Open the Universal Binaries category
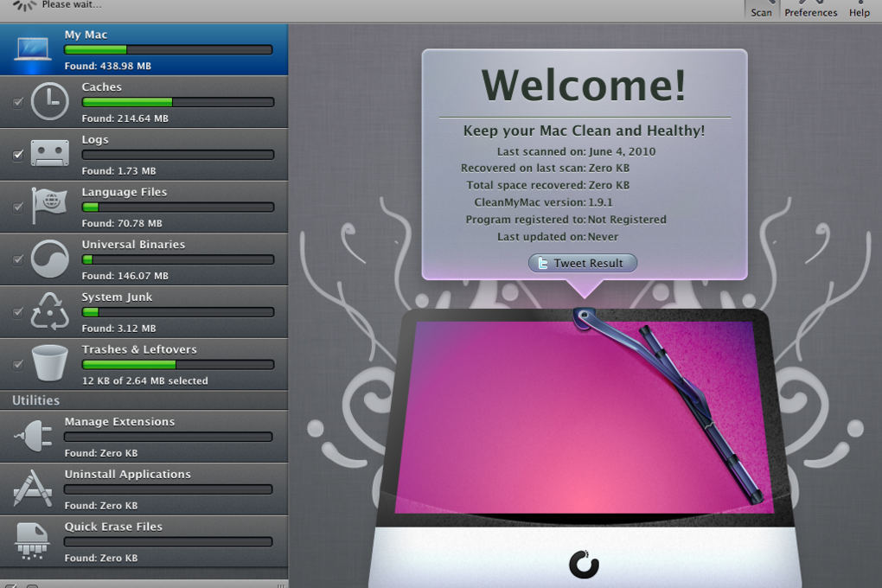 (x=144, y=259)
